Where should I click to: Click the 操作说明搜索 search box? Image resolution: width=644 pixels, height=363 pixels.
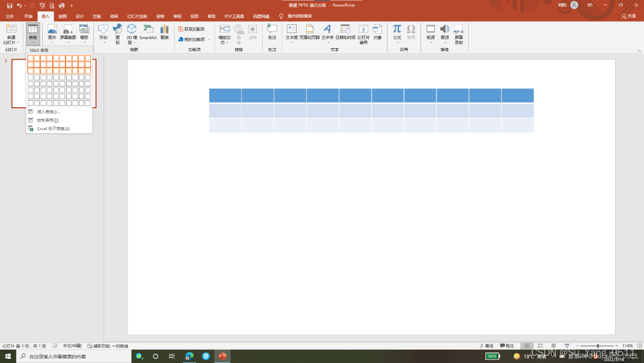[x=300, y=16]
